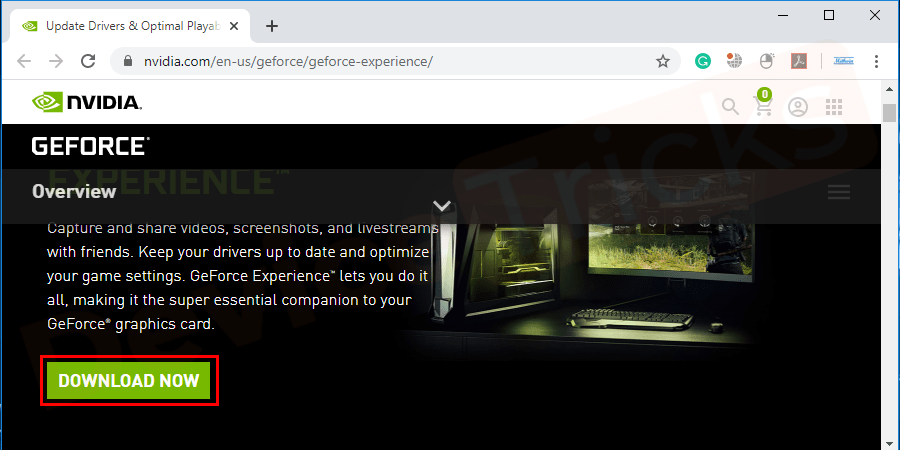Expand the Overview section chevron

coord(442,205)
